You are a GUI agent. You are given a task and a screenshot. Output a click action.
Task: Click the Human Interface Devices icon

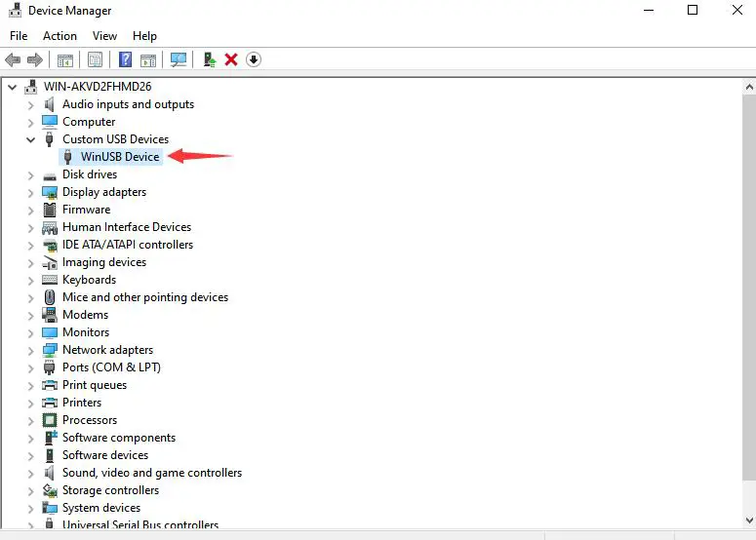click(x=50, y=227)
